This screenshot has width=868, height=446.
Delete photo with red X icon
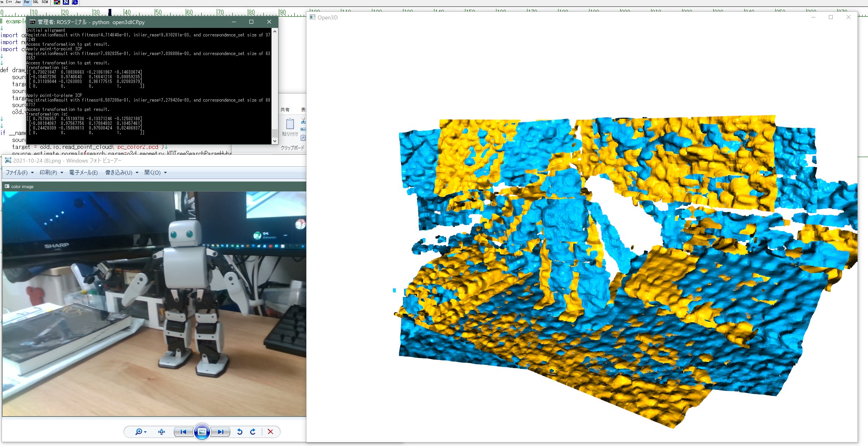pos(270,432)
